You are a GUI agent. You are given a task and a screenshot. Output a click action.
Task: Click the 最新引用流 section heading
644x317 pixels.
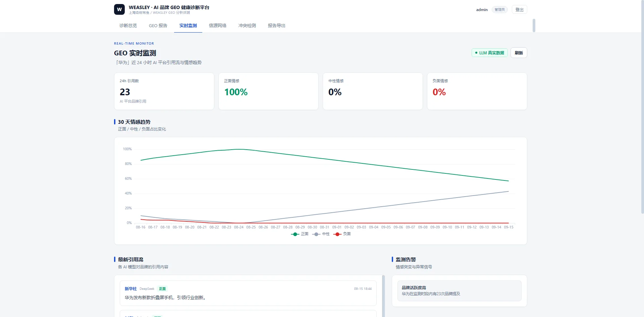pyautogui.click(x=130, y=259)
